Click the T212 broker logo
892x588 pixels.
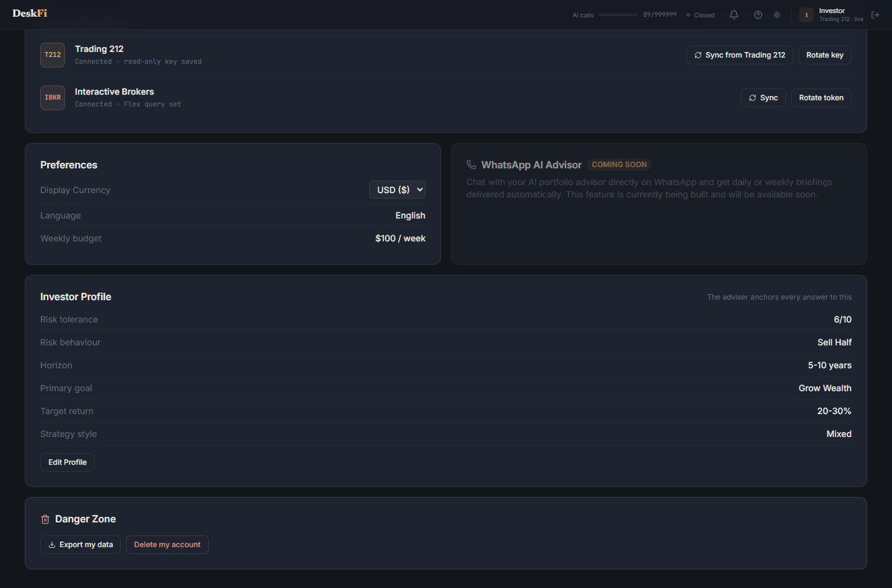53,55
